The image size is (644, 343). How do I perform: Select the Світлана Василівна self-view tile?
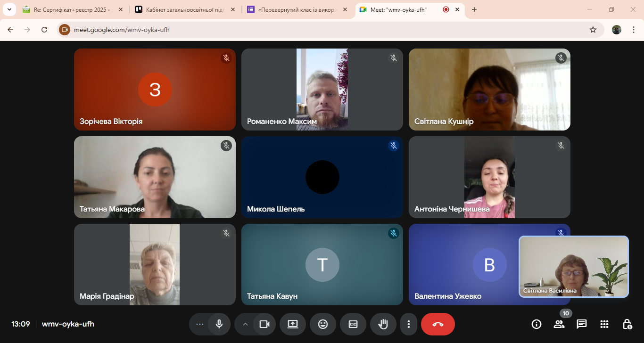(x=574, y=266)
